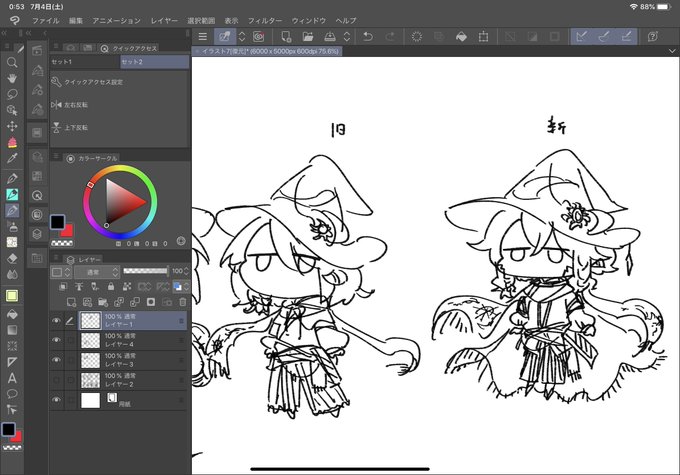680x475 pixels.
Task: Open the hamburger menu in command bar
Action: [203, 36]
